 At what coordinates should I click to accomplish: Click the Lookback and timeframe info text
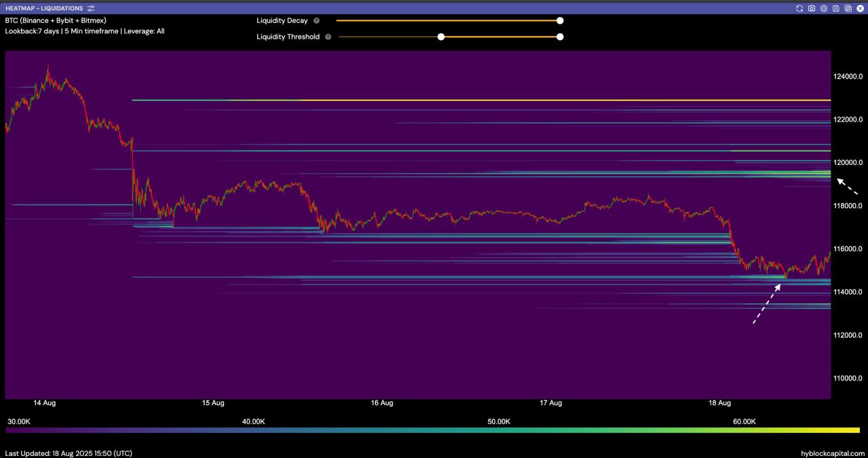point(85,31)
